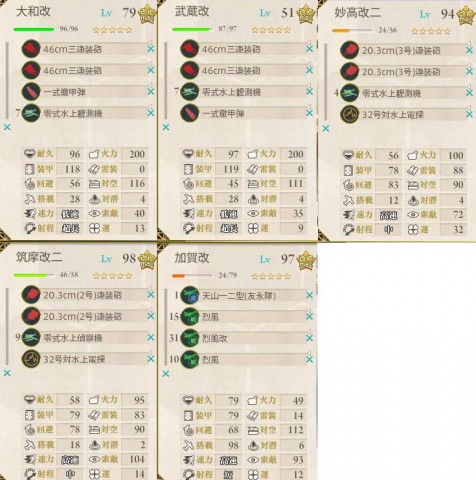This screenshot has width=476, height=480.
Task: Clear all equipment from 大和改
Action: [7, 127]
